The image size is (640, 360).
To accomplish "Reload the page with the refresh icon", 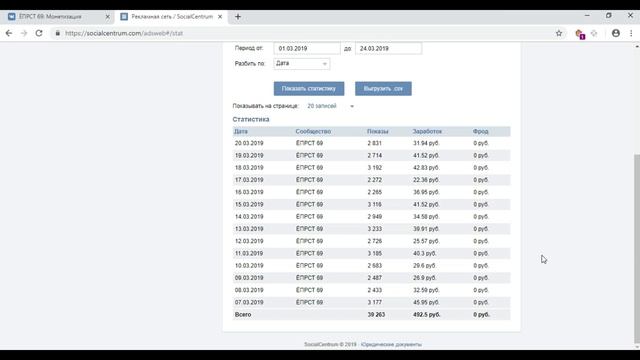I will pos(39,33).
